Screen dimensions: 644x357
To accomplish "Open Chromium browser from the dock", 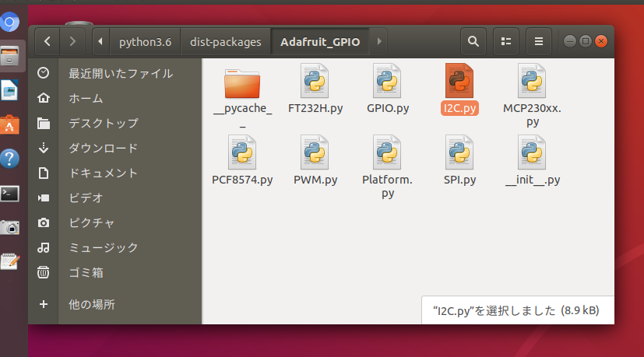I will click(9, 22).
